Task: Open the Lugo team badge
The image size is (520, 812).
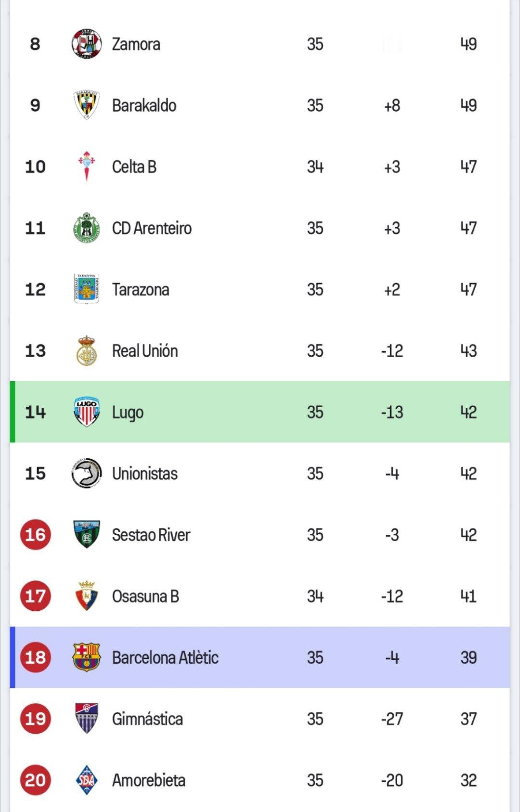Action: click(86, 412)
